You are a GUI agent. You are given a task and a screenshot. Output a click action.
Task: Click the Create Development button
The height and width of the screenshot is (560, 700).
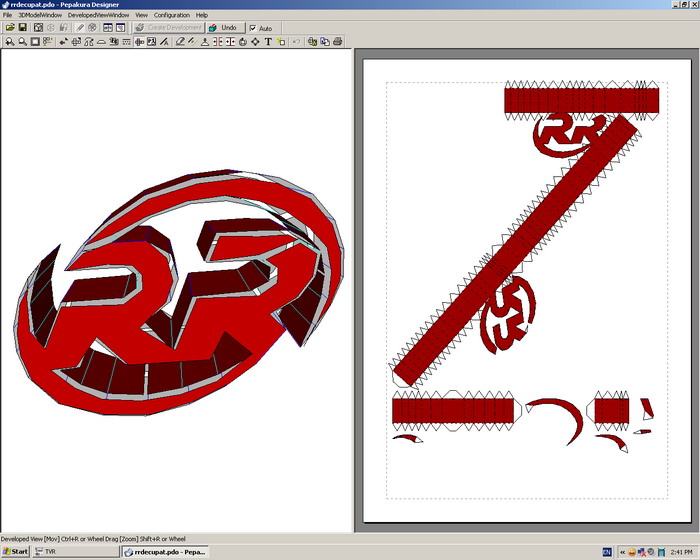pos(169,28)
